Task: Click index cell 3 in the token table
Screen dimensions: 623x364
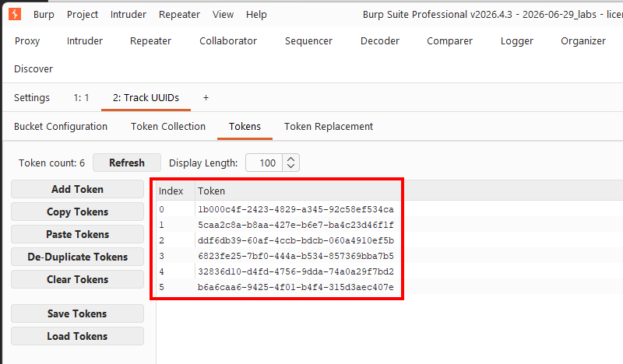Action: coord(175,256)
